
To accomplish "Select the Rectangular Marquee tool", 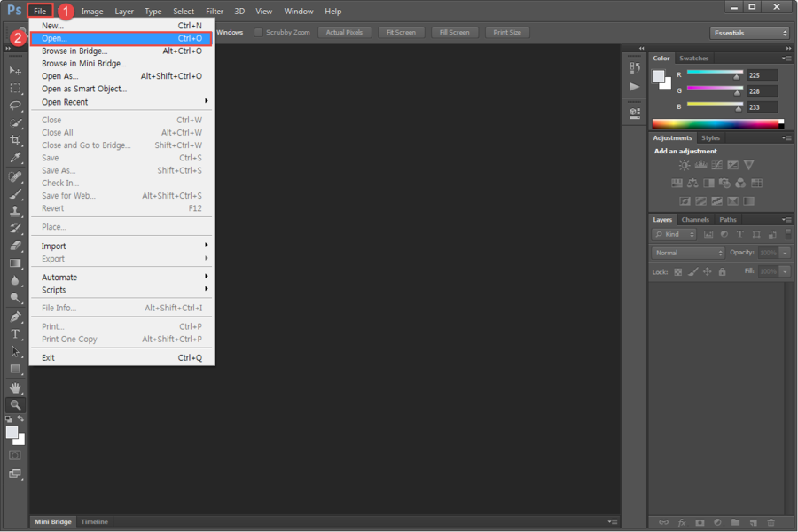I will pos(15,88).
